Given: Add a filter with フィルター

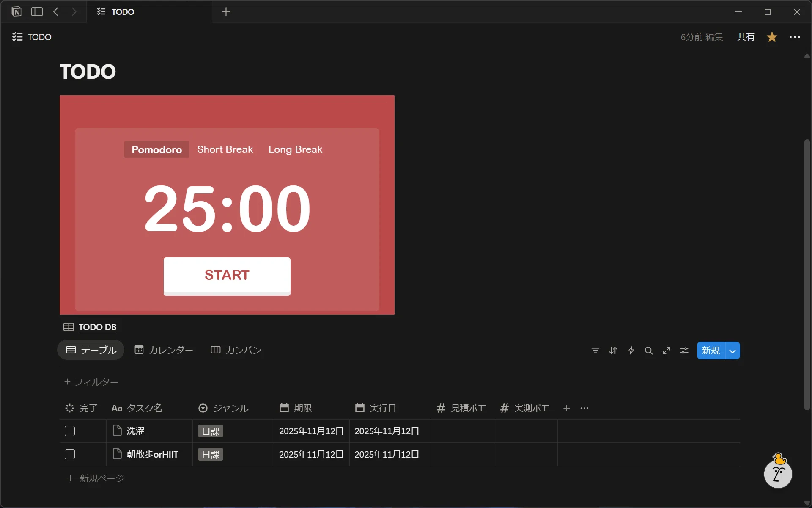Looking at the screenshot, I should [91, 382].
